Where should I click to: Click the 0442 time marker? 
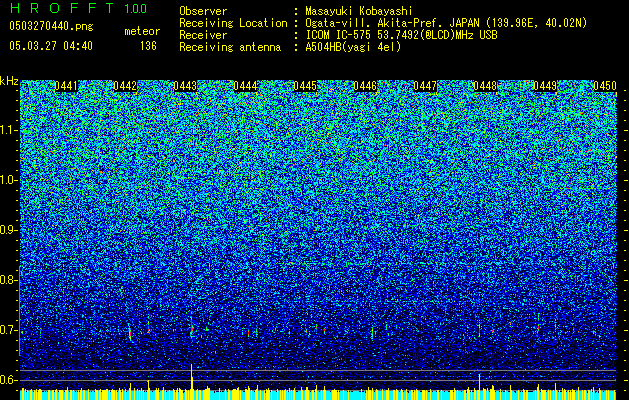click(126, 86)
